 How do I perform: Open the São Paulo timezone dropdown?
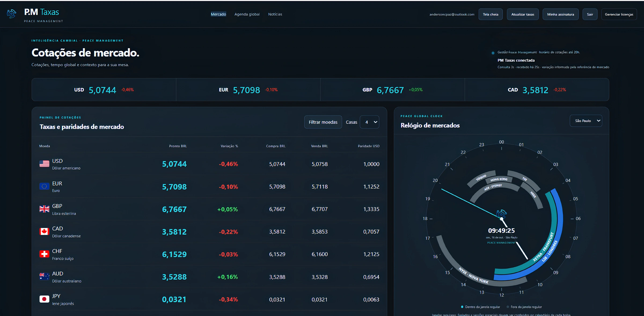point(586,121)
